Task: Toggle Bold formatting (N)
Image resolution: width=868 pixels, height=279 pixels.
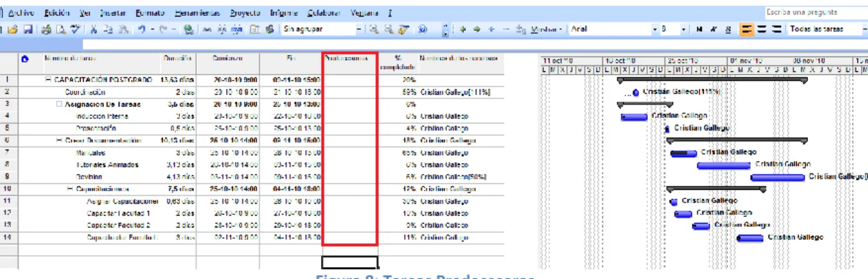Action: 699,29
